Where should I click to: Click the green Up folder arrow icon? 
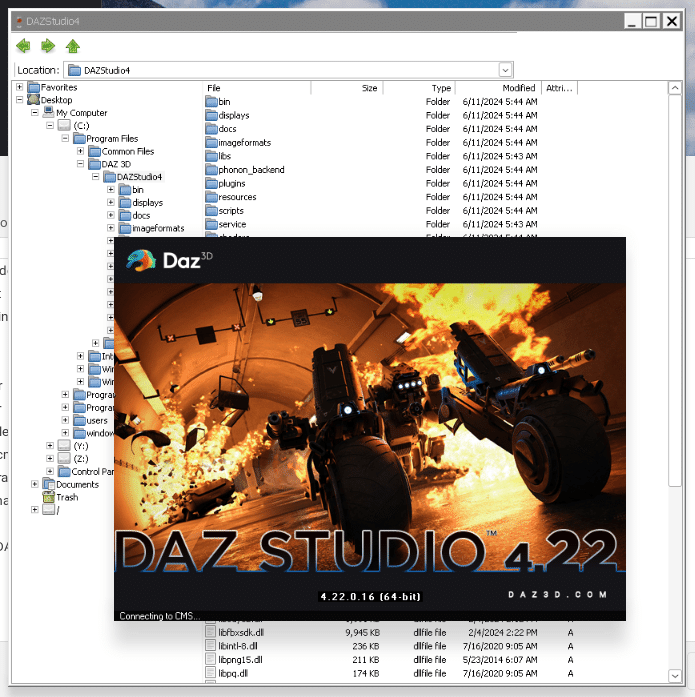73,46
